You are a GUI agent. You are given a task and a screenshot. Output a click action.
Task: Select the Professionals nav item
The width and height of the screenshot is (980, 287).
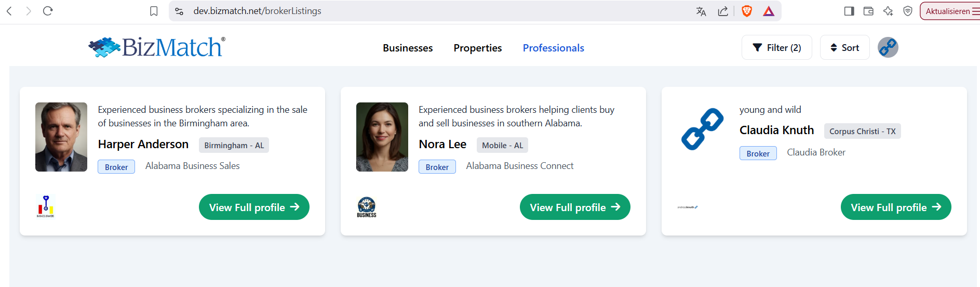click(553, 48)
